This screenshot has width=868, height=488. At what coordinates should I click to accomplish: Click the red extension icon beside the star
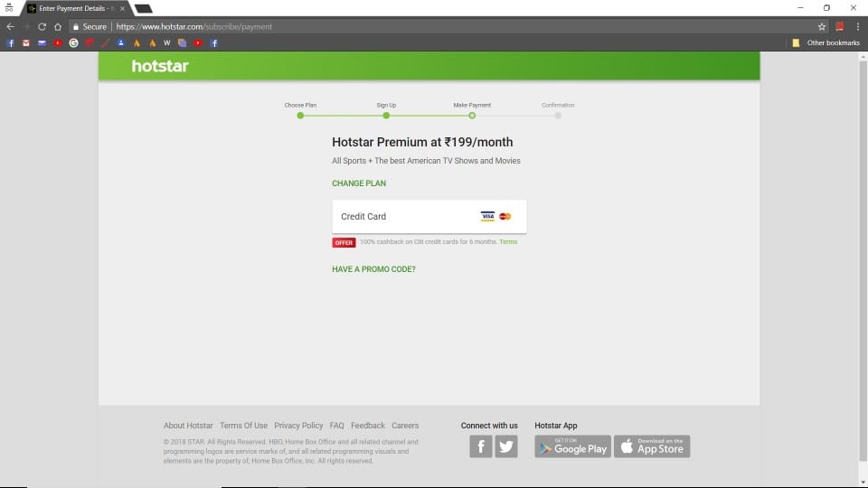840,26
